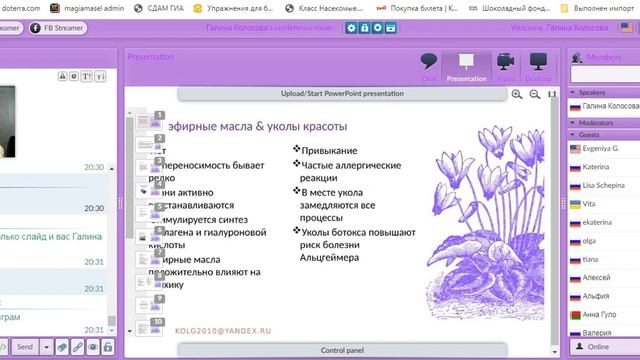
Task: Open the СДАМ ГИА bookmark
Action: [159, 8]
